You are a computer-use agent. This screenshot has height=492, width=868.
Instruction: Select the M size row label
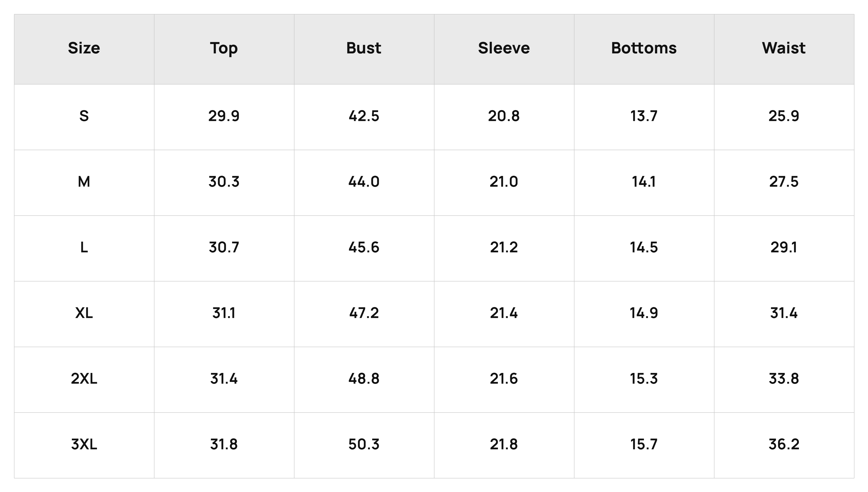[84, 182]
